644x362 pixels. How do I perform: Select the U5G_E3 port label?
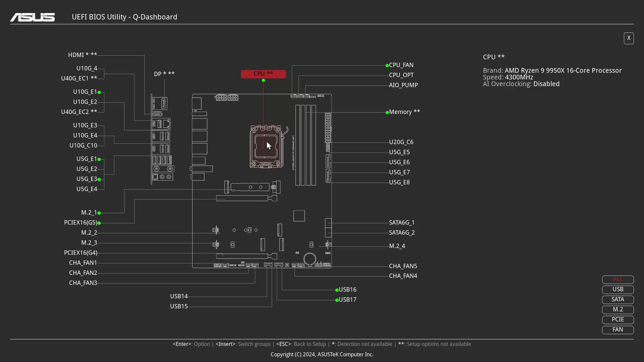coord(87,179)
